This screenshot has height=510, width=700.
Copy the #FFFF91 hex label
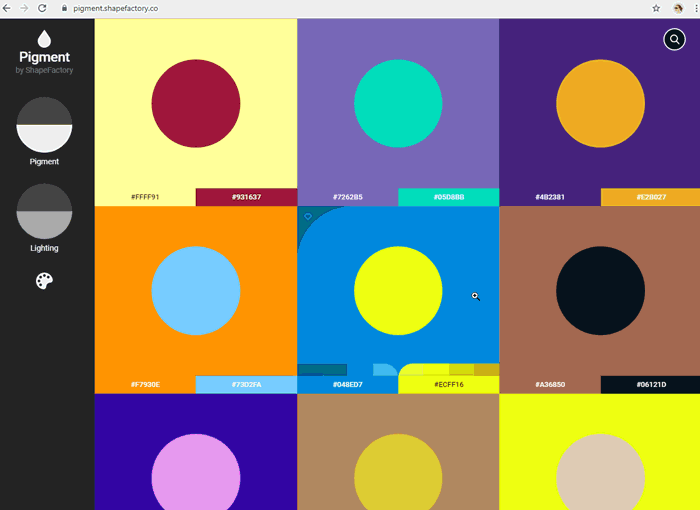click(145, 197)
